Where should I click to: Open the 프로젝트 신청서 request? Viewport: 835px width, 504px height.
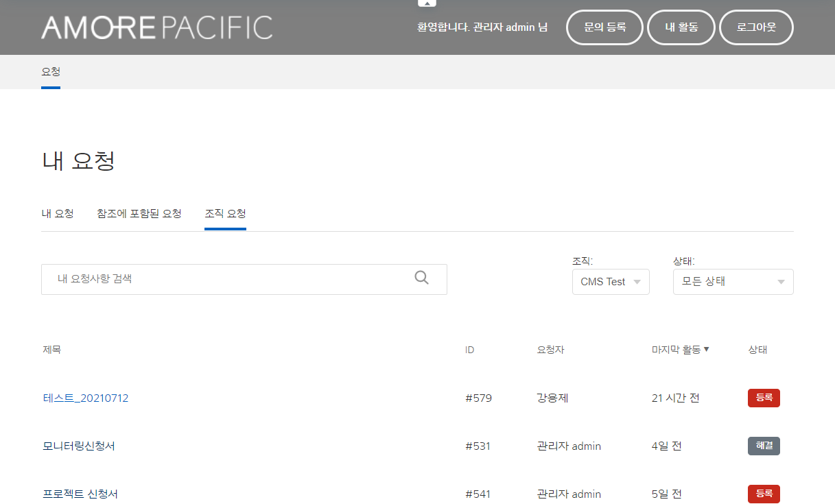[x=84, y=494]
